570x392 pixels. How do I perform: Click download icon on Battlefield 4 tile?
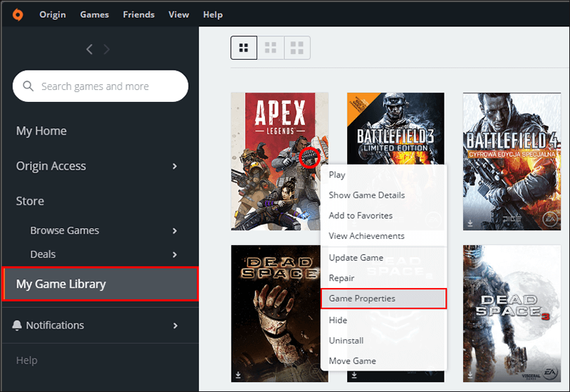click(470, 223)
